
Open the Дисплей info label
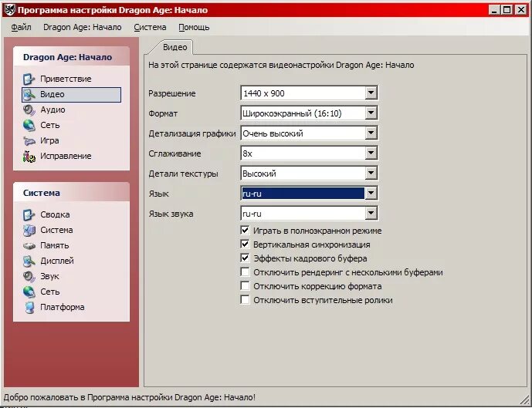[x=57, y=261]
